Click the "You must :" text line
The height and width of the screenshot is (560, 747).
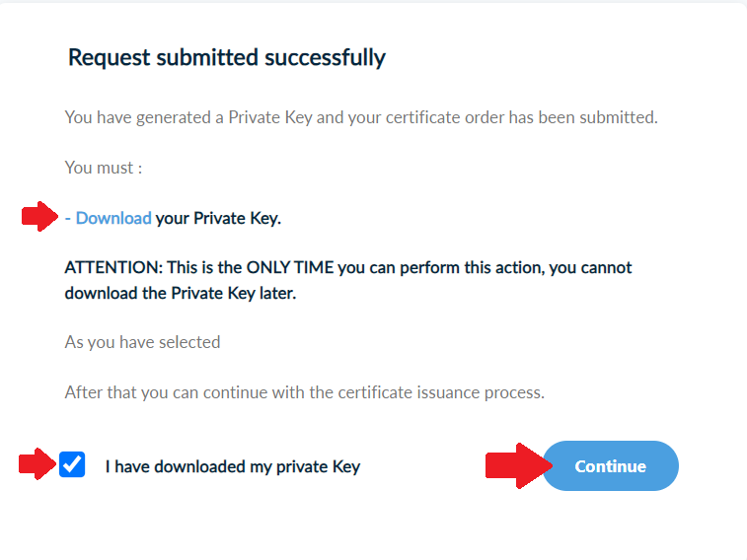tap(104, 168)
